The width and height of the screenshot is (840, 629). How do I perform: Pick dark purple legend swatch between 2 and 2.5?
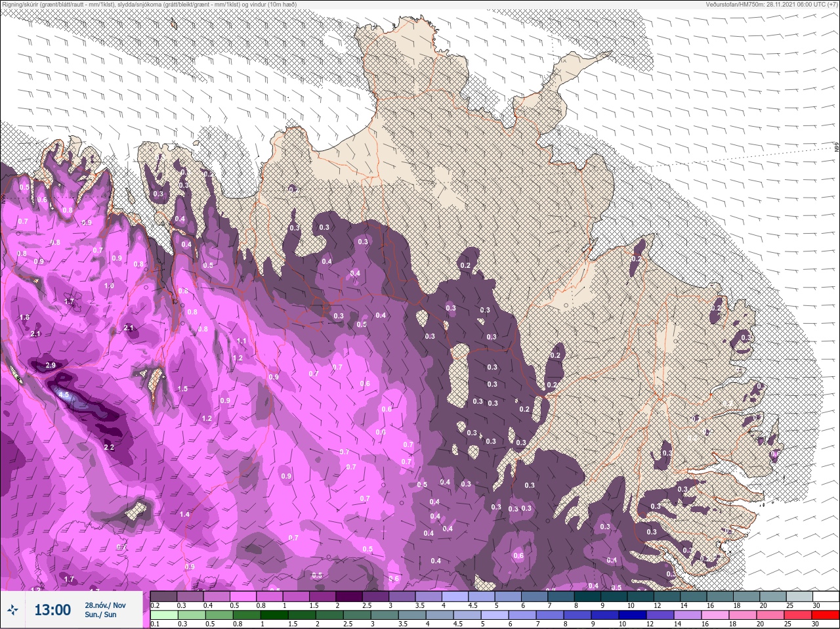pos(350,596)
